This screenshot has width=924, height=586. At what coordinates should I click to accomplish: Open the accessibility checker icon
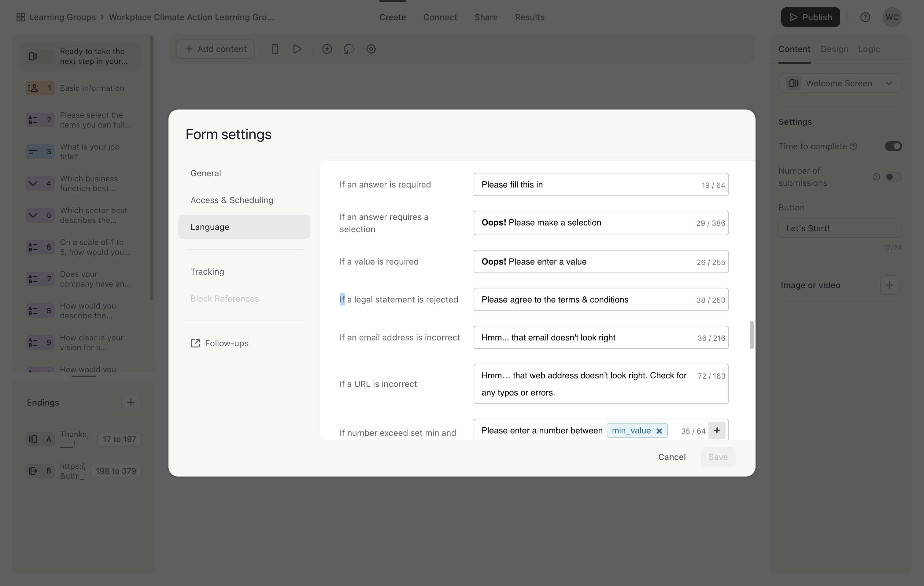pos(327,49)
